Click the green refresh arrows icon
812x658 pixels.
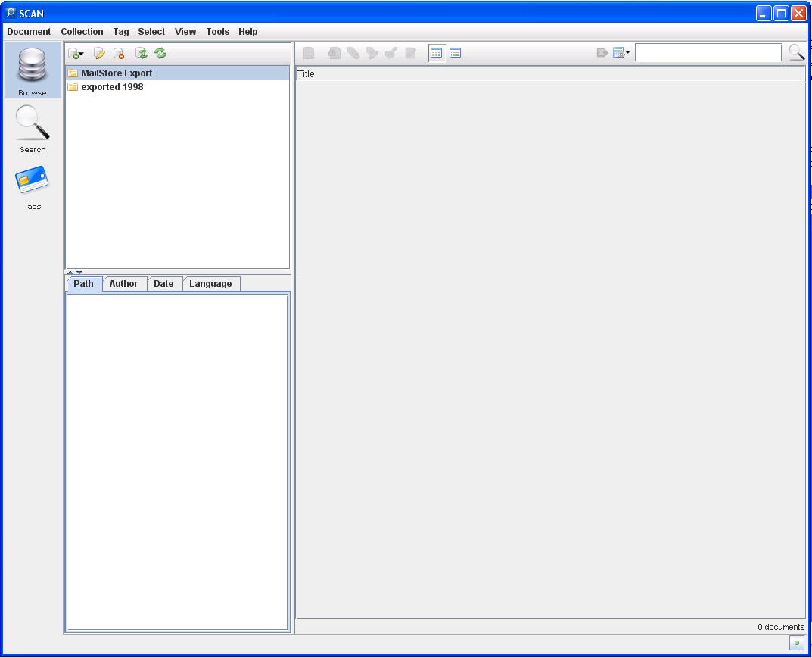[x=160, y=53]
